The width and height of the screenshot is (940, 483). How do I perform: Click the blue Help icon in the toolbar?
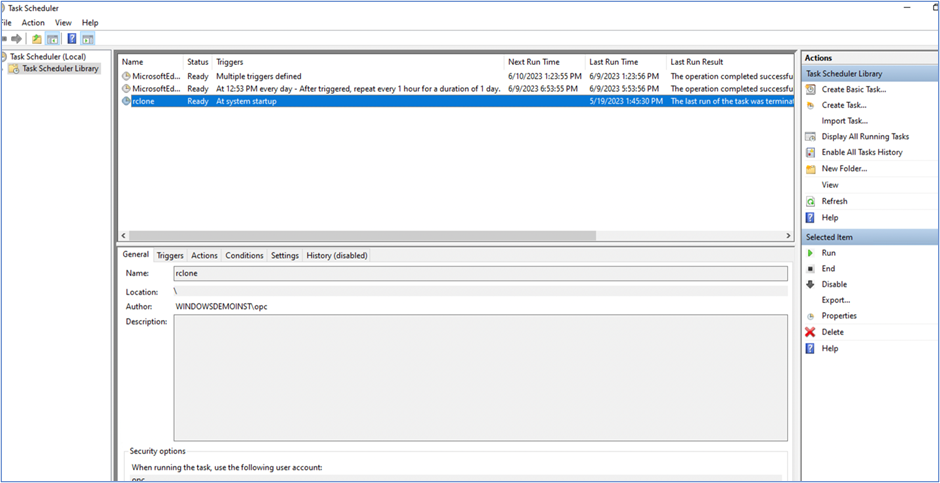point(72,39)
